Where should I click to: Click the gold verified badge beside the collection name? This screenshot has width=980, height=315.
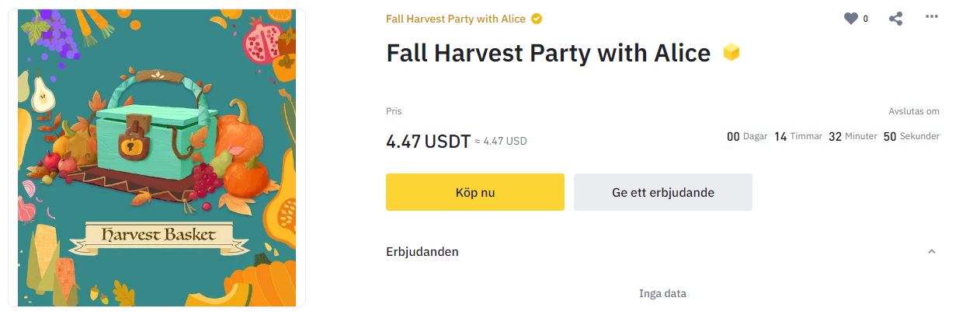point(537,19)
